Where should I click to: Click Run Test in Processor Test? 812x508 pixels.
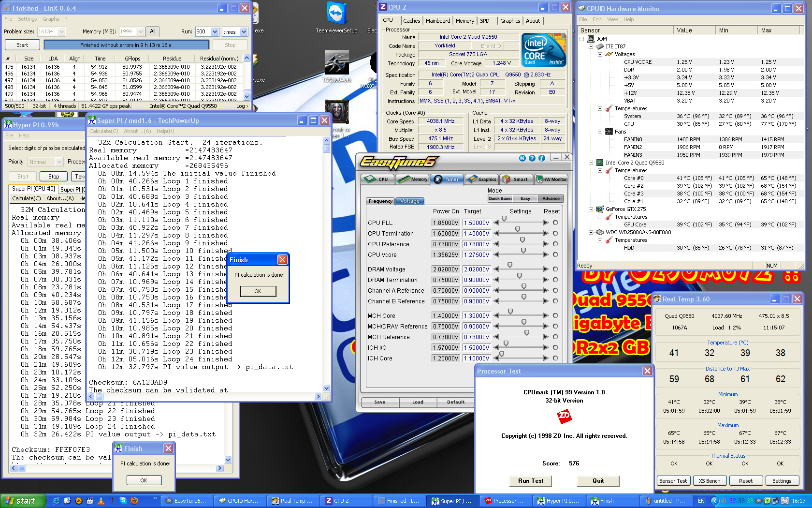[x=531, y=481]
